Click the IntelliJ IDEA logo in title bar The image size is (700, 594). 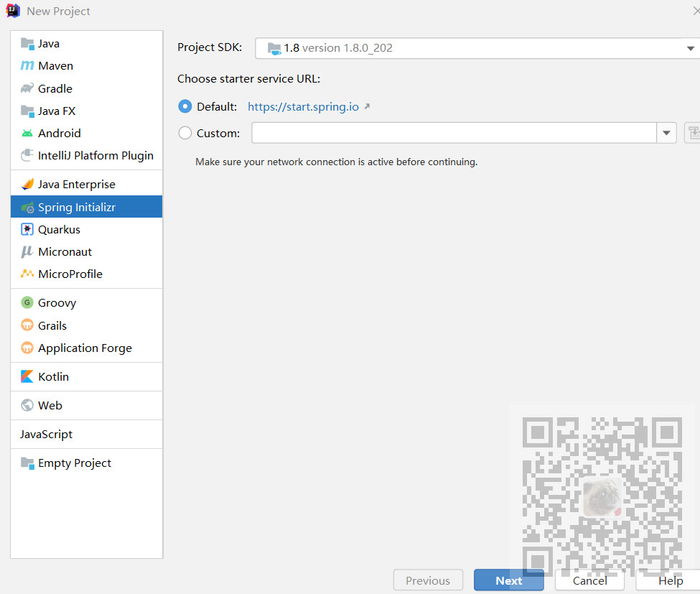pyautogui.click(x=13, y=11)
